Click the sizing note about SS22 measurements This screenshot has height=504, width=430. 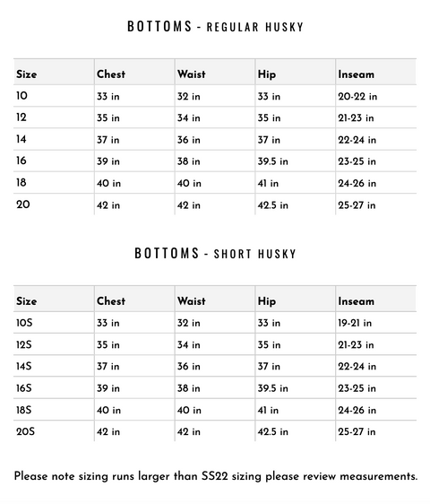pyautogui.click(x=216, y=475)
